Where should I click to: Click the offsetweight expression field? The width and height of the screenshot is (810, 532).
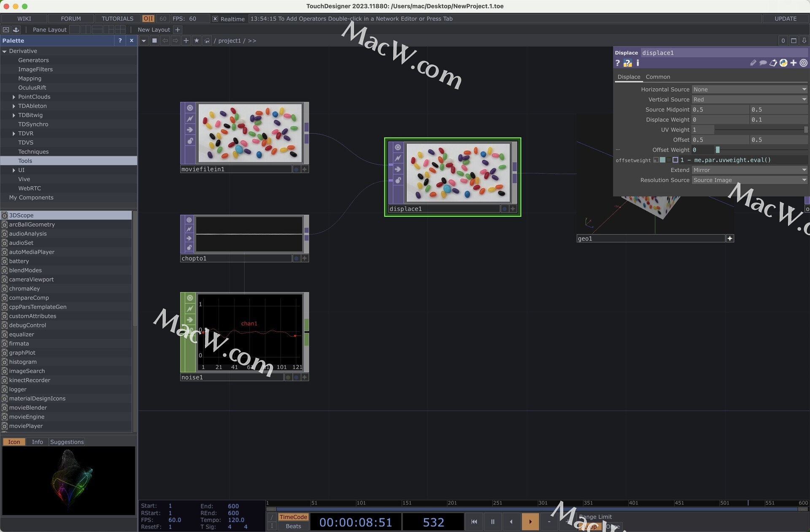pos(743,160)
